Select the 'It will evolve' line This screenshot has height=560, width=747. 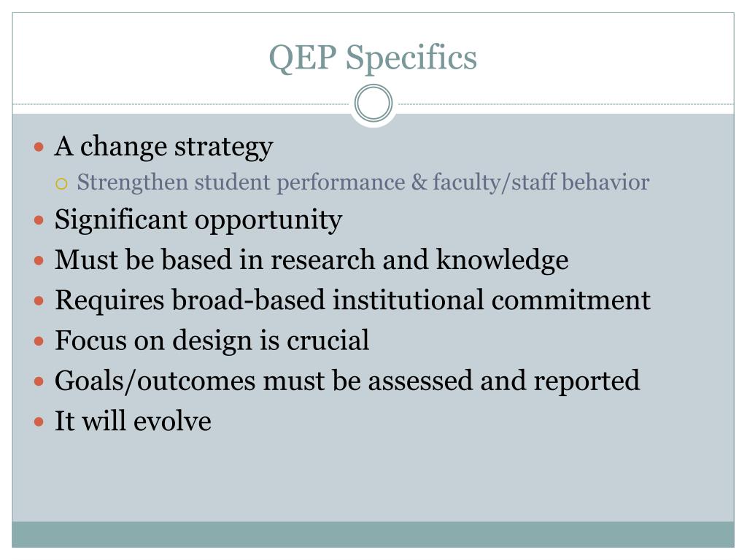(133, 421)
